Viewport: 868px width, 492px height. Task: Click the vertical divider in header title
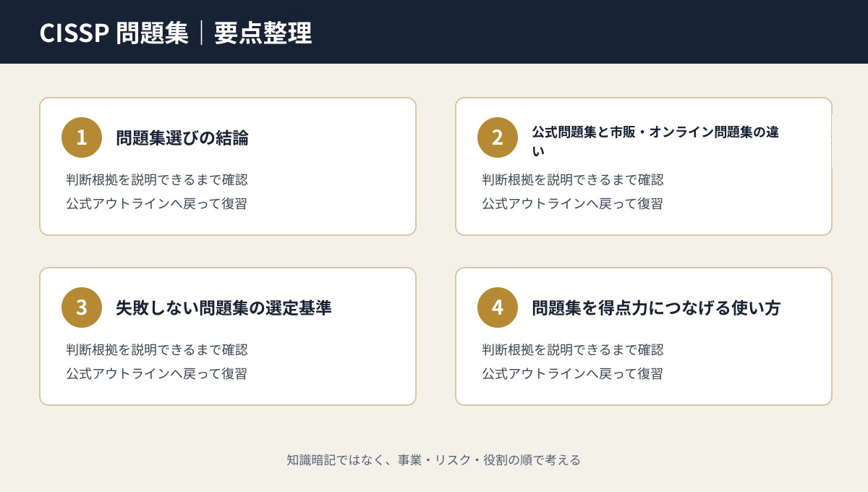pyautogui.click(x=202, y=33)
